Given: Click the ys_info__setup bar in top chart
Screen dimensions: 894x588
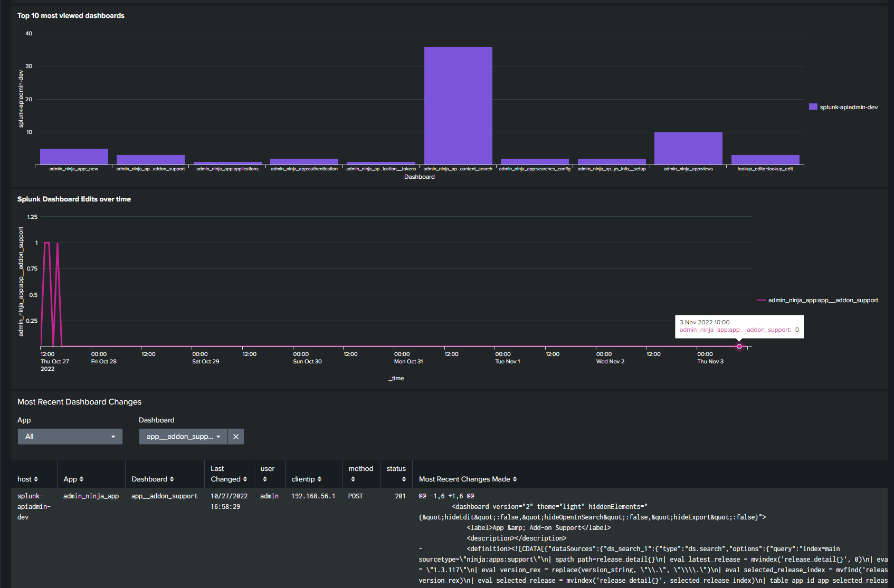Looking at the screenshot, I should point(612,161).
